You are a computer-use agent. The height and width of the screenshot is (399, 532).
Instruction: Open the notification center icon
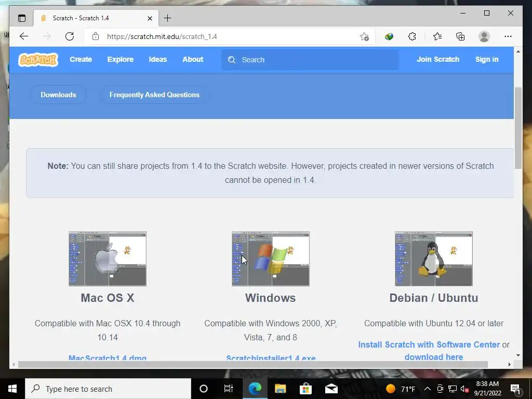point(516,389)
